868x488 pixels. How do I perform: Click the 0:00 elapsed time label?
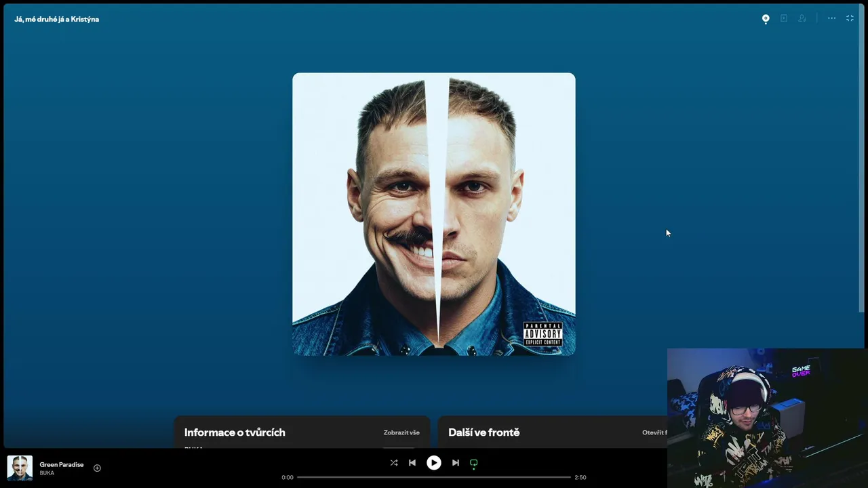click(x=288, y=477)
